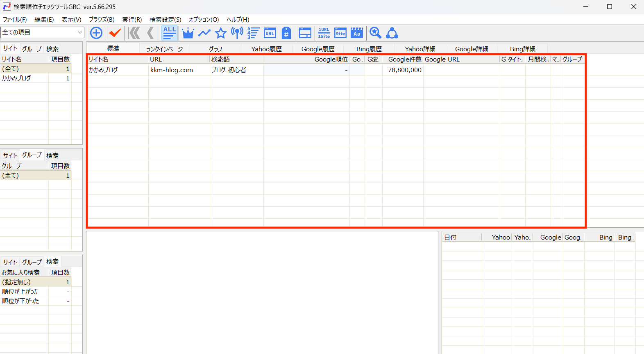The width and height of the screenshot is (644, 354).
Task: Click the main table's URL column header
Action: pos(179,59)
